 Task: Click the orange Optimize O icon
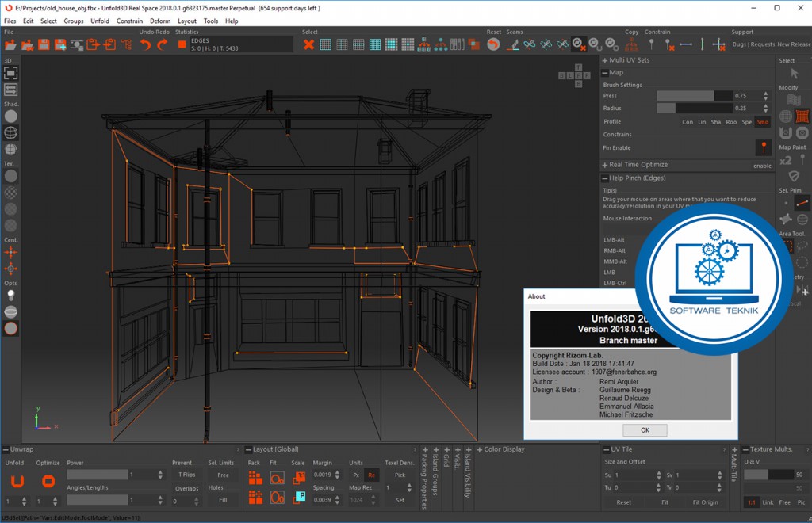48,482
